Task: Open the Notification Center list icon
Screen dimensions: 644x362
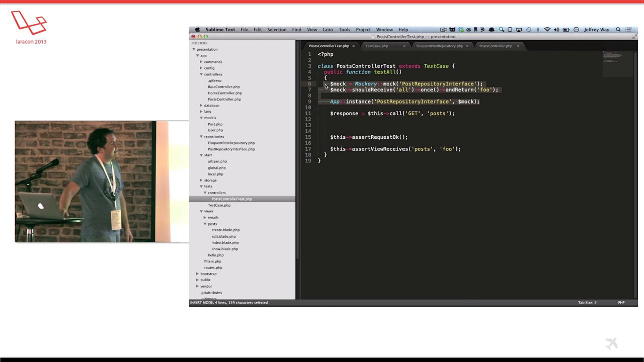Action: pos(628,29)
